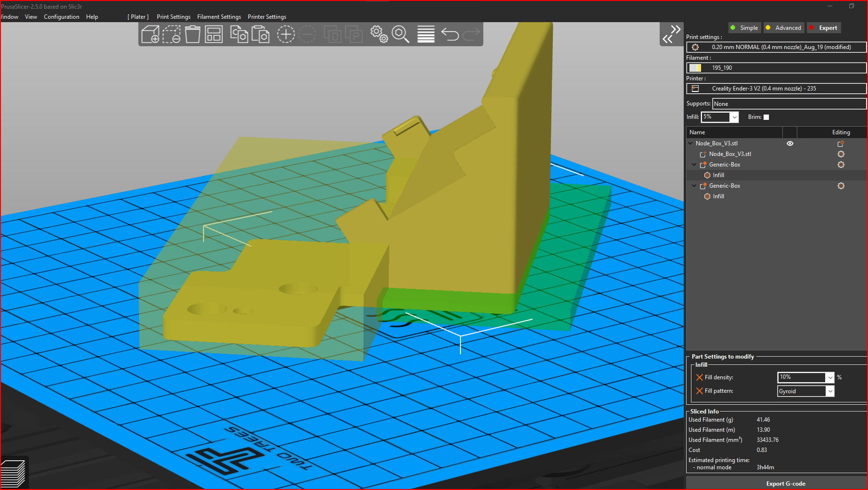Toggle visibility eye of Node_Box_V3.stl

(x=790, y=143)
